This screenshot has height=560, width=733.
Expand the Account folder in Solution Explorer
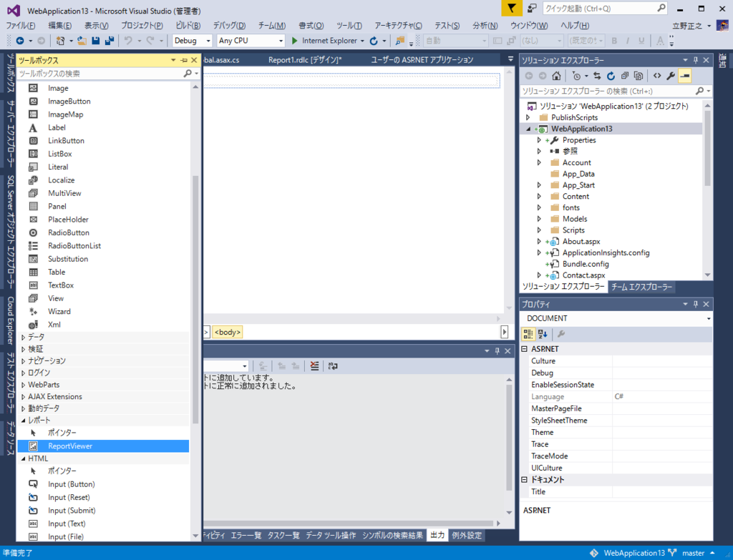point(539,162)
